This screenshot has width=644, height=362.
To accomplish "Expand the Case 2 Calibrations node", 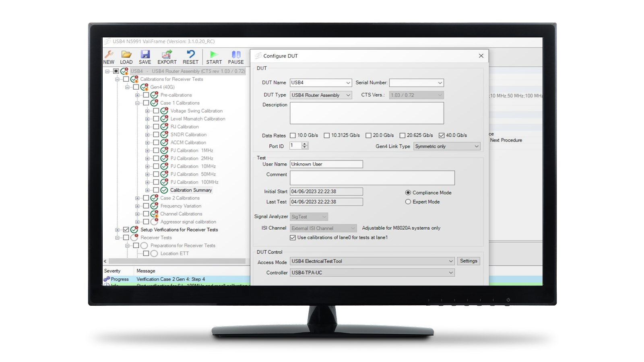I will coord(137,198).
